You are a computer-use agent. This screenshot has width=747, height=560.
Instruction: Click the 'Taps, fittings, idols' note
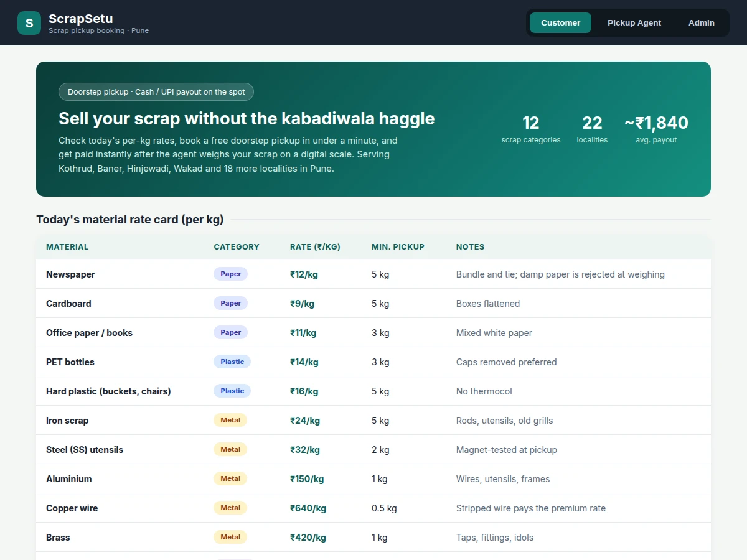pos(495,538)
